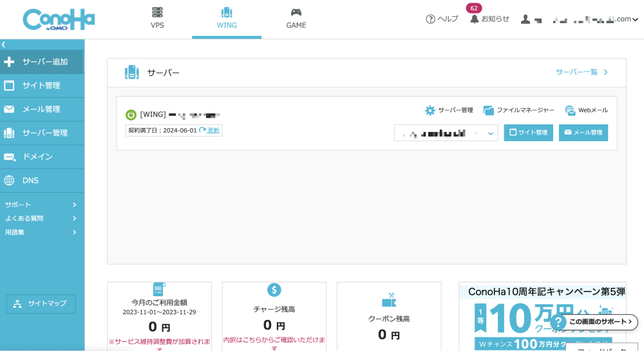Image resolution: width=644 pixels, height=351 pixels.
Task: Click the blue メール管理 button
Action: 583,133
